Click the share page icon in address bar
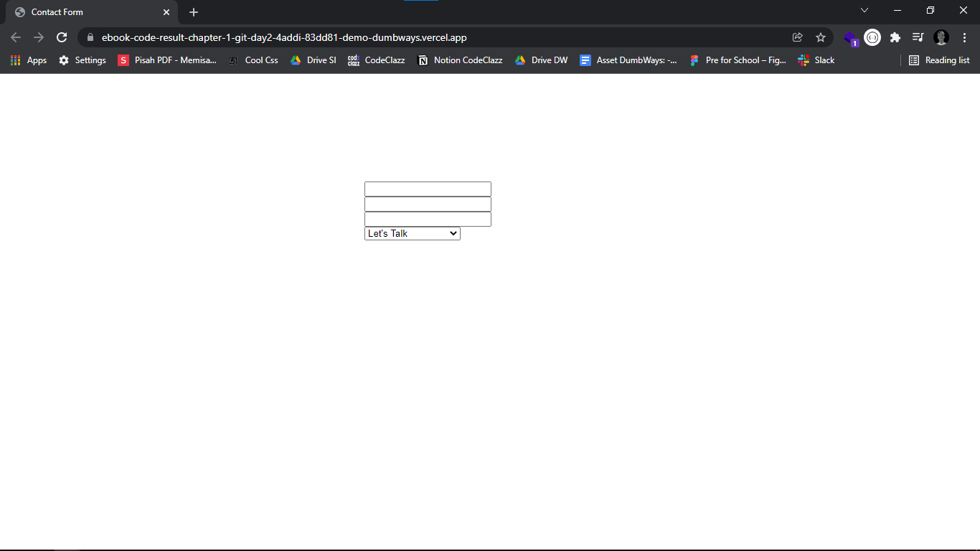Image resolution: width=980 pixels, height=551 pixels. coord(797,37)
